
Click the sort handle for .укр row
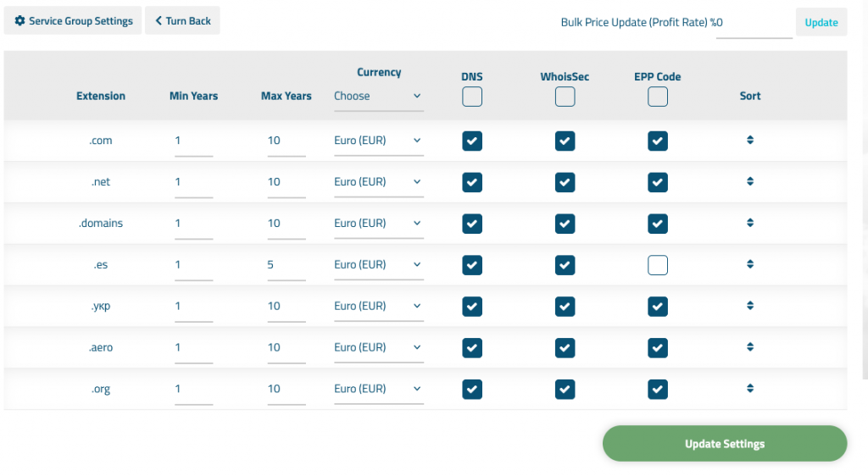[x=750, y=306]
